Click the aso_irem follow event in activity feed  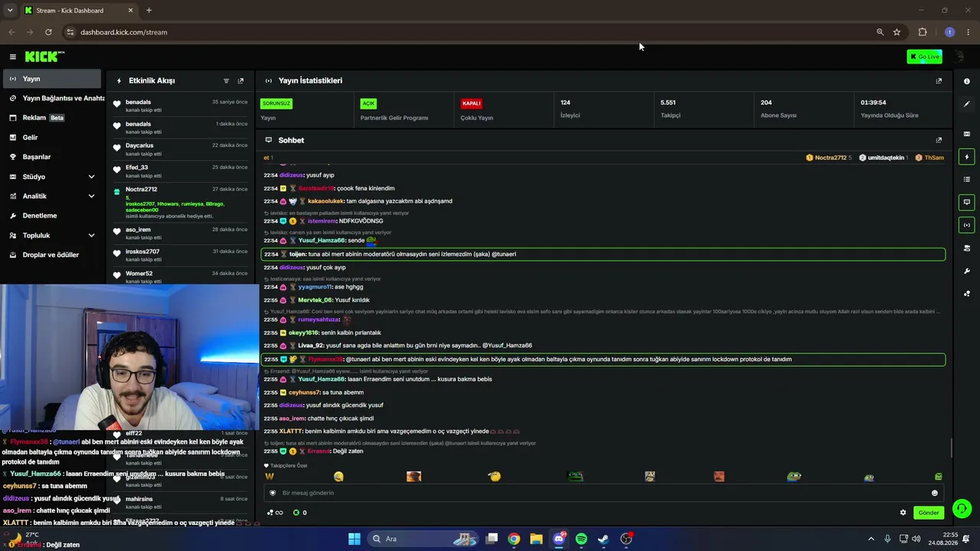(181, 233)
